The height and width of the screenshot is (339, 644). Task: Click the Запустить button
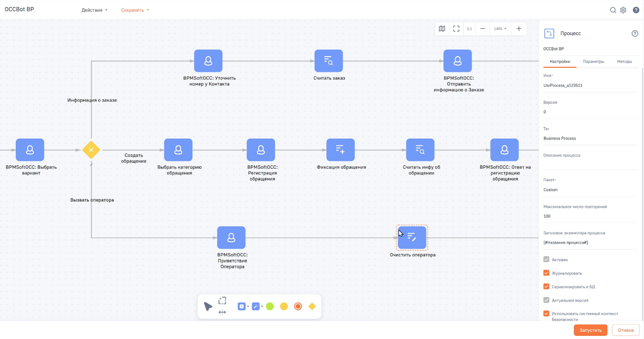(590, 330)
